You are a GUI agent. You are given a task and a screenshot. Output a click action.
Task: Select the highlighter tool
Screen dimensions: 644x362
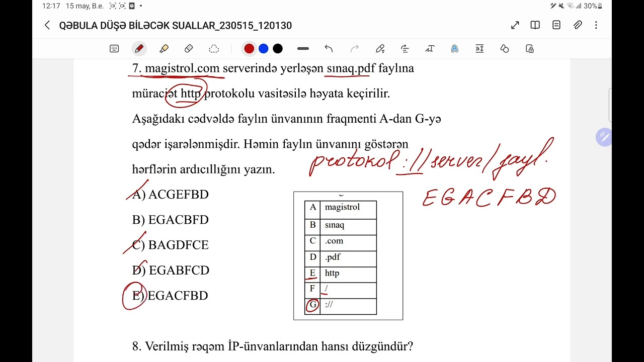click(164, 49)
